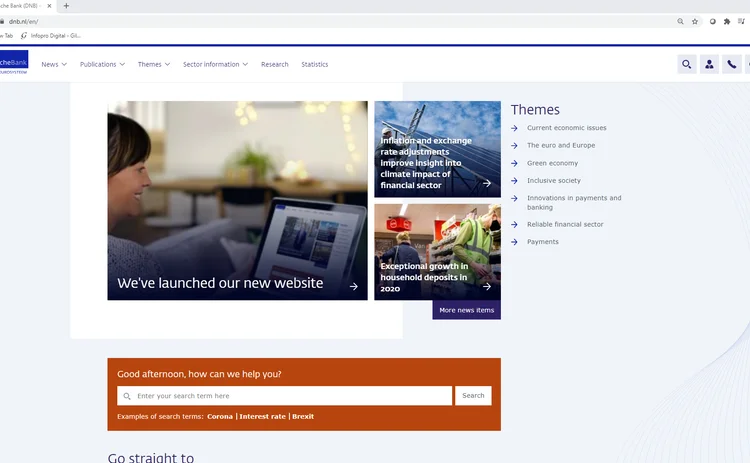Image resolution: width=750 pixels, height=463 pixels.
Task: Expand the Publications dropdown menu
Action: 102,64
